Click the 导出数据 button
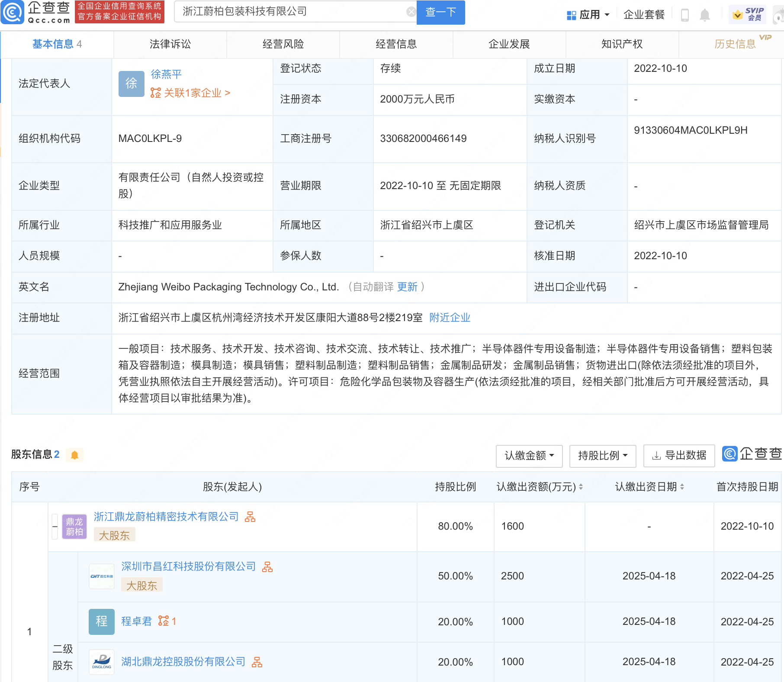This screenshot has height=682, width=784. (x=679, y=456)
